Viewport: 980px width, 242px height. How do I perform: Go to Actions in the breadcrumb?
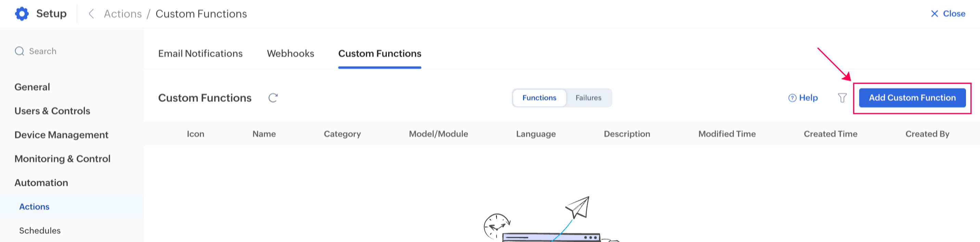click(123, 14)
